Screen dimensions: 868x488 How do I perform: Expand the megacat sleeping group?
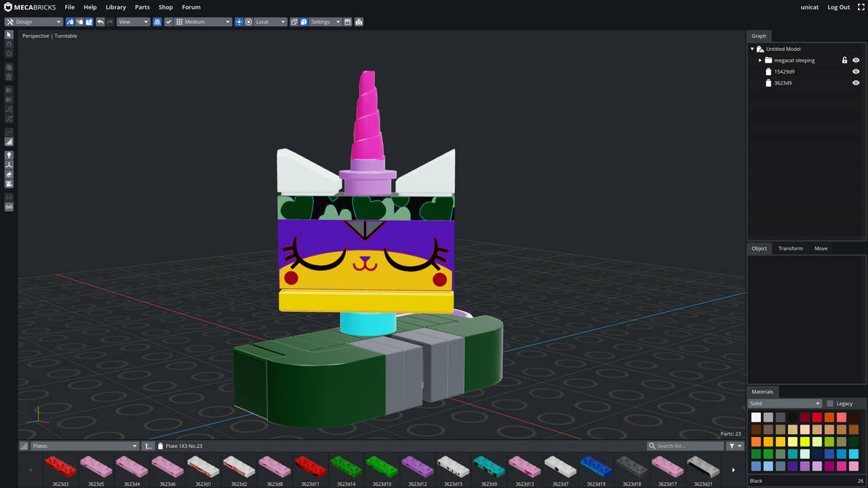point(760,60)
